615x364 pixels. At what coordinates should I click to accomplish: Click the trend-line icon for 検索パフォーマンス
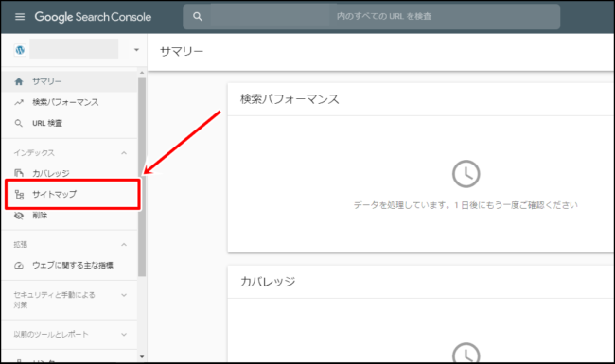coord(18,102)
